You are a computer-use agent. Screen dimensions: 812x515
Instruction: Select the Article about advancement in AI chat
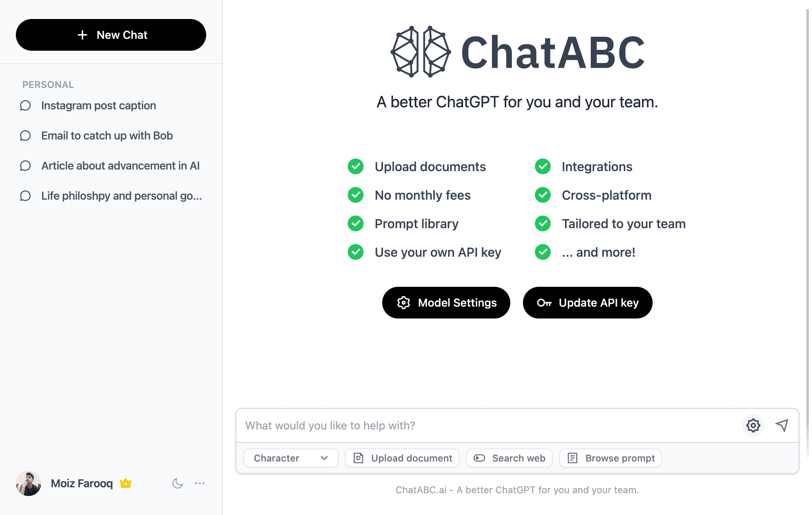(x=120, y=166)
